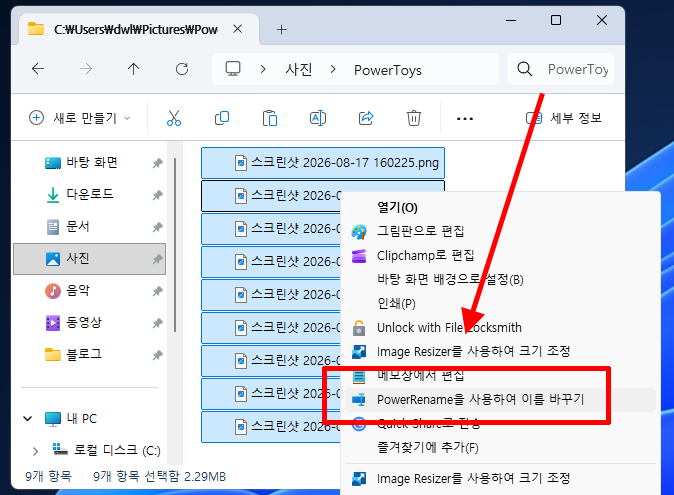
Task: Select file 스크린샷 2026-08-17 160225.png
Action: pos(323,163)
